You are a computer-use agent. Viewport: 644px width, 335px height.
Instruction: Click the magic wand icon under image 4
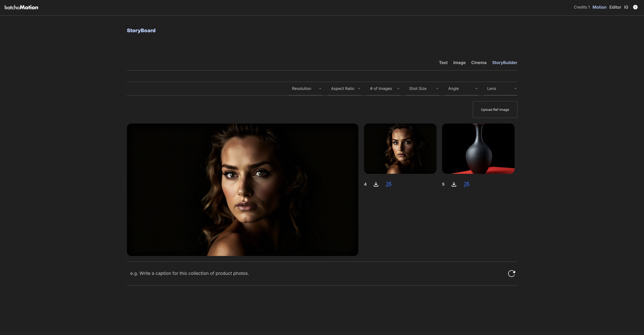coord(389,184)
